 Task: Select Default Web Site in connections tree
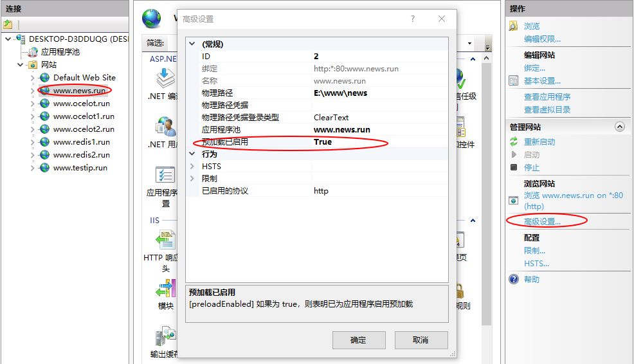pyautogui.click(x=84, y=78)
